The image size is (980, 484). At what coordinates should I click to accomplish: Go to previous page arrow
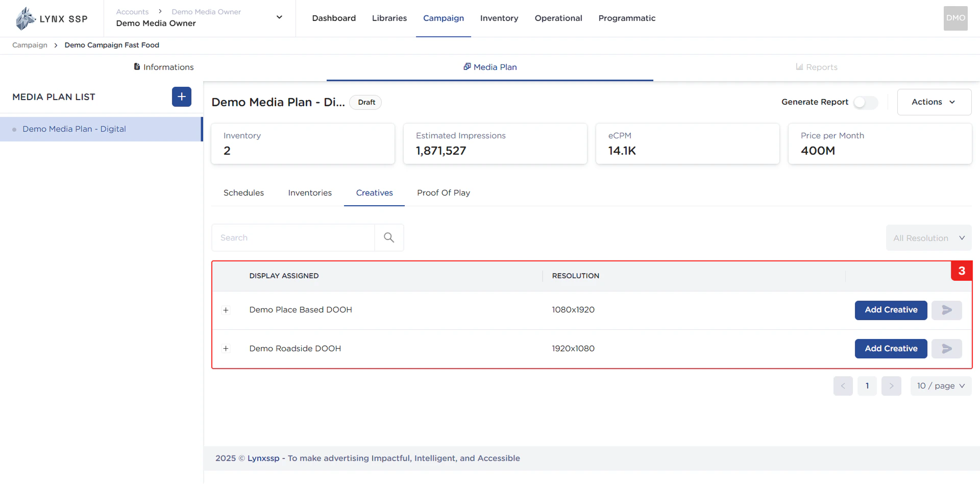(x=843, y=386)
